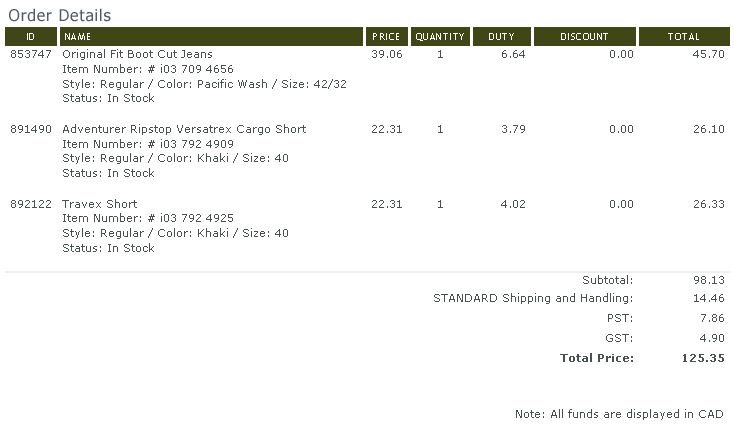Click the Total Price value 125.35

click(x=703, y=358)
